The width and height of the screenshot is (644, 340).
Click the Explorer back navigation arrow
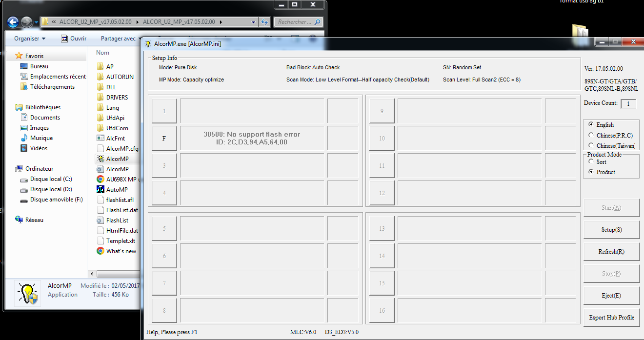click(13, 22)
